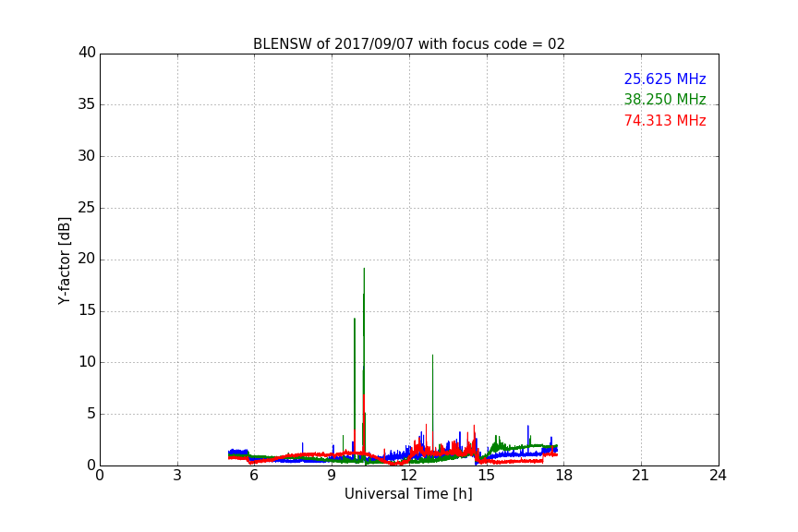Image resolution: width=798 pixels, height=532 pixels.
Task: Click y-axis tick label '15'
Action: click(x=87, y=310)
